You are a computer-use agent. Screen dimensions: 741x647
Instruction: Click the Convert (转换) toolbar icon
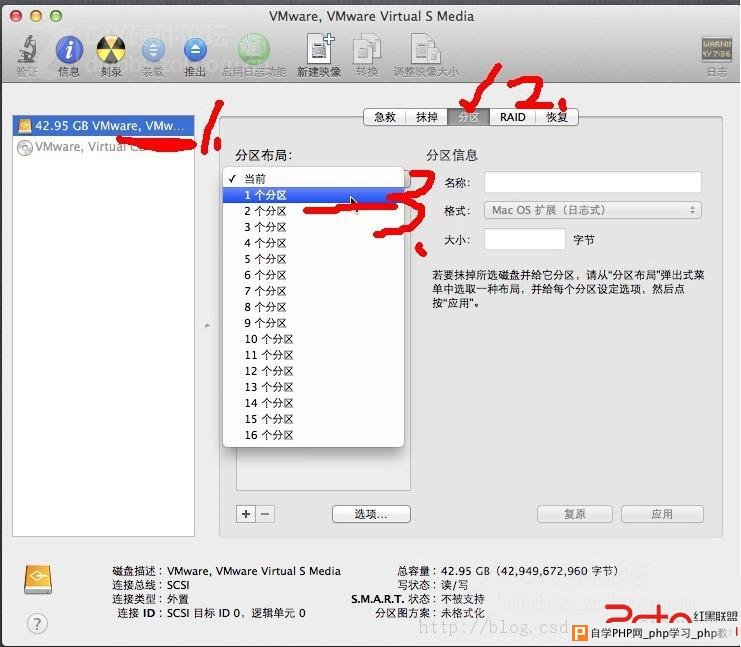(367, 48)
